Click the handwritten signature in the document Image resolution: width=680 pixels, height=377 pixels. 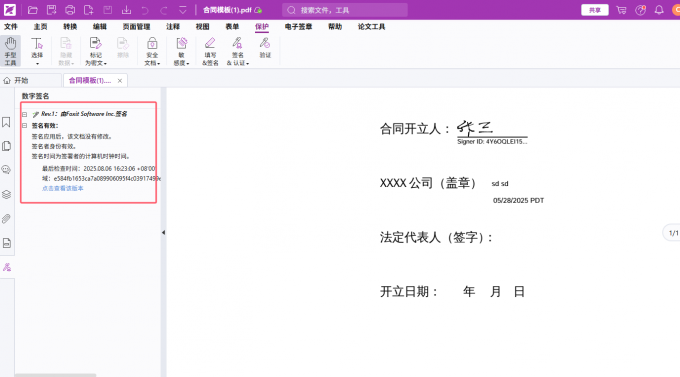[x=475, y=128]
